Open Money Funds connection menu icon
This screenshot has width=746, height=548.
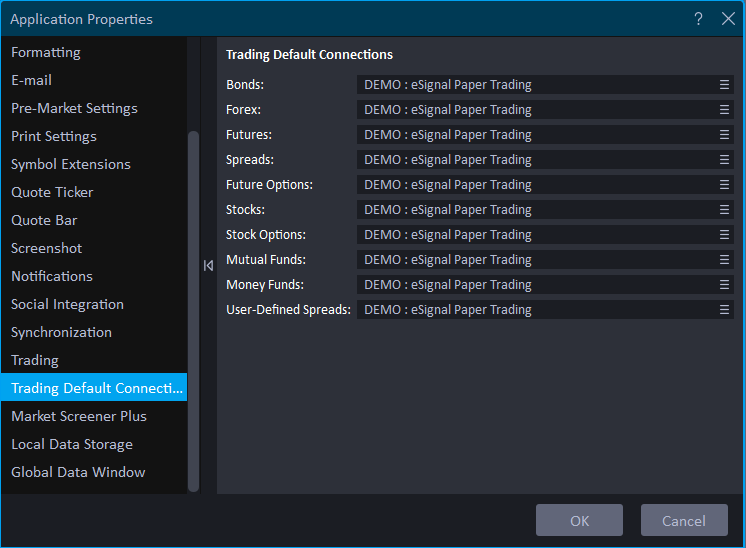tap(724, 284)
